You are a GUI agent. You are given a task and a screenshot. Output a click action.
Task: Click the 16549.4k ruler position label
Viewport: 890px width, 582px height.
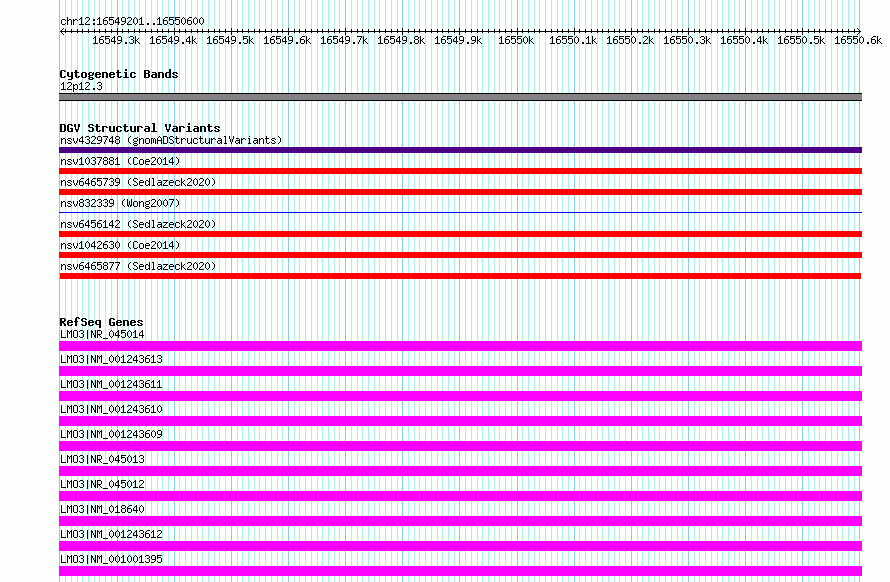pos(173,40)
